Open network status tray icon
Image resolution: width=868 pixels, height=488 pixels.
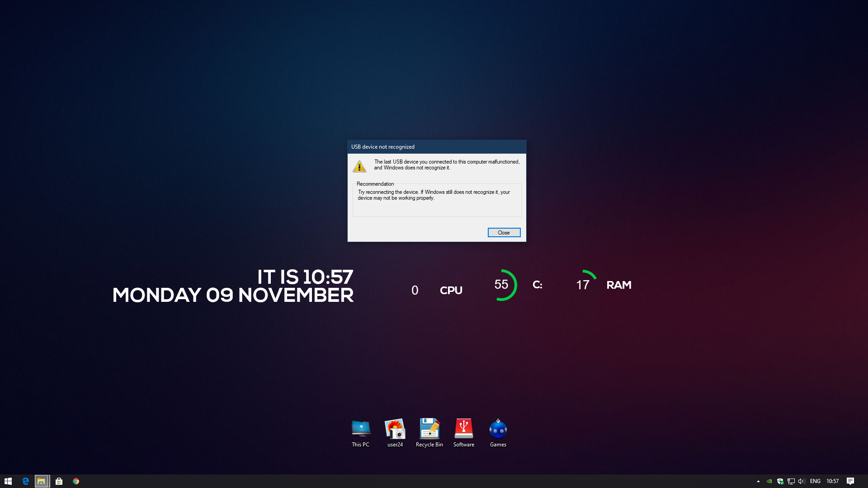click(791, 481)
